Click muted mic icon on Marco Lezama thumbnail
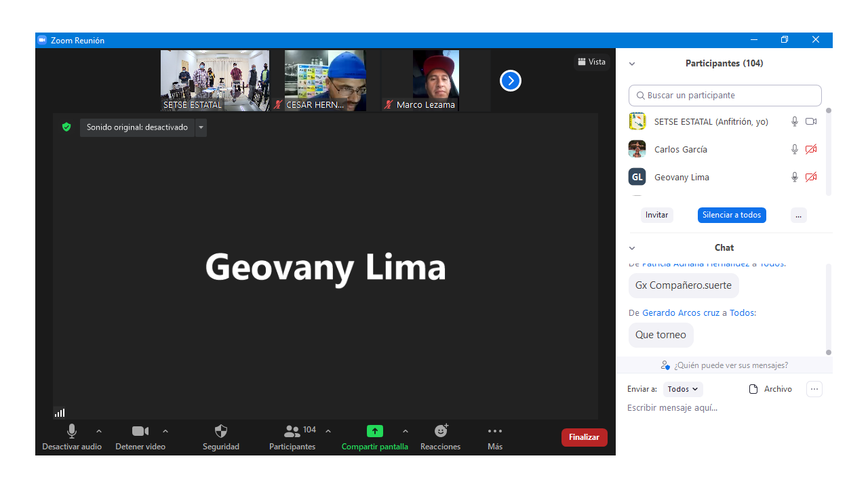Image resolution: width=868 pixels, height=488 pixels. pos(389,104)
